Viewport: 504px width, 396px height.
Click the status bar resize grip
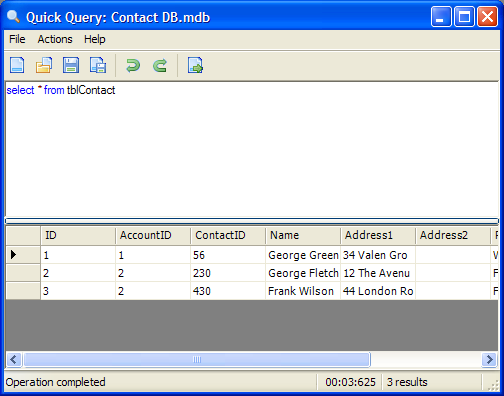click(x=493, y=385)
